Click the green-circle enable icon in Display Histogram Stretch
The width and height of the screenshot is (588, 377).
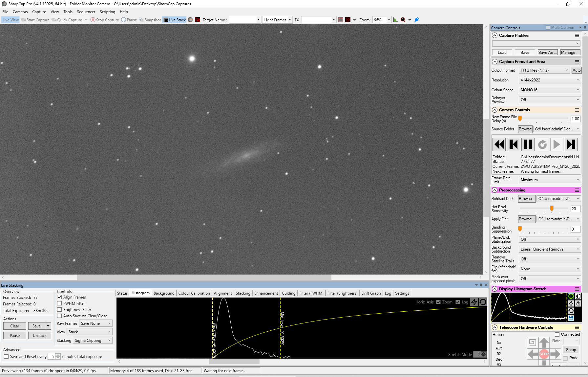[571, 296]
